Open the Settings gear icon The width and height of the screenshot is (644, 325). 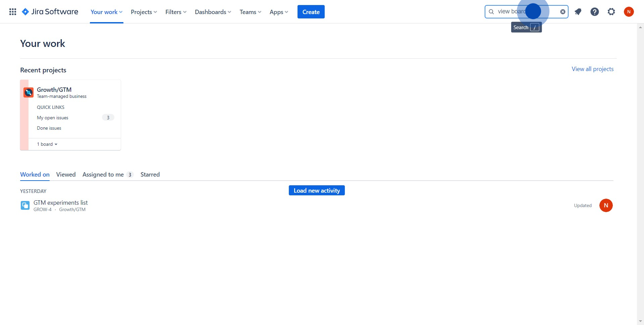[x=611, y=12]
